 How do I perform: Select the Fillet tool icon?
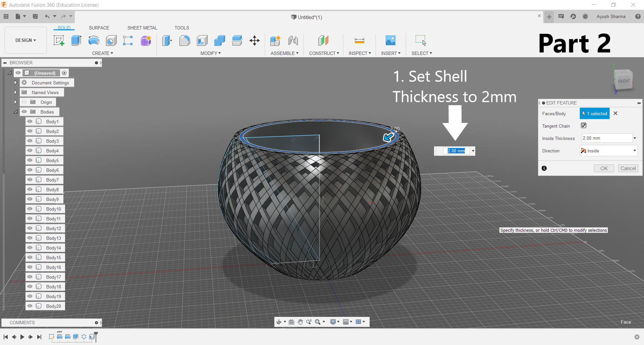pos(184,41)
